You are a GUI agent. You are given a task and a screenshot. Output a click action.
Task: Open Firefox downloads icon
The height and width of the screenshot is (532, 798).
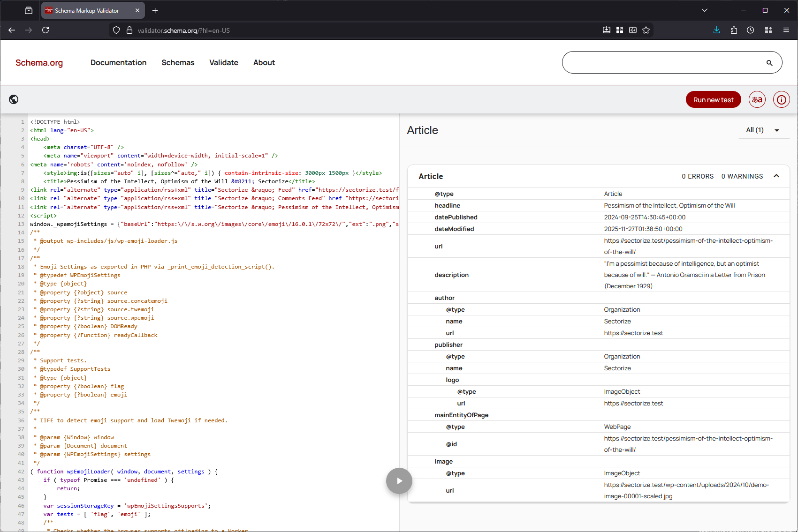(x=716, y=30)
